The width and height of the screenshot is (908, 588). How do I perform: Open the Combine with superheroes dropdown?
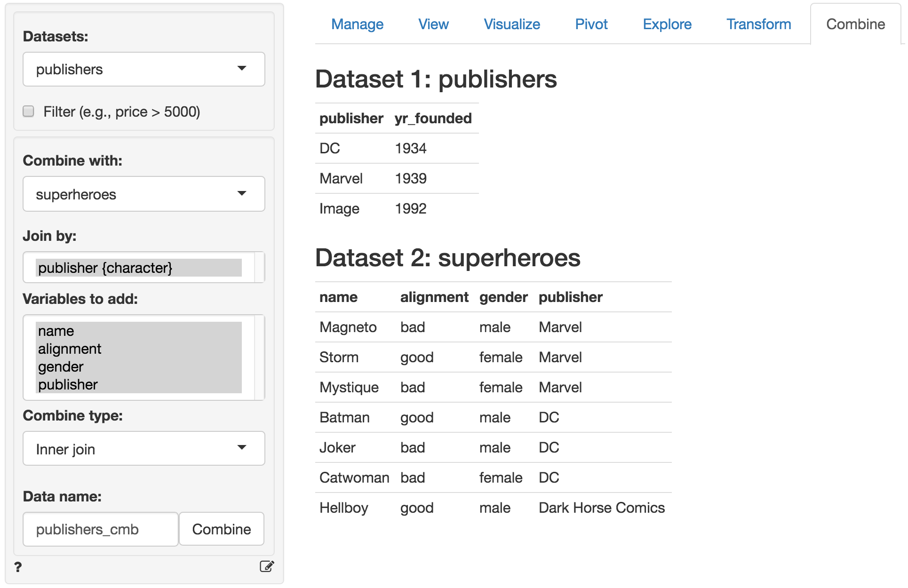pyautogui.click(x=143, y=194)
